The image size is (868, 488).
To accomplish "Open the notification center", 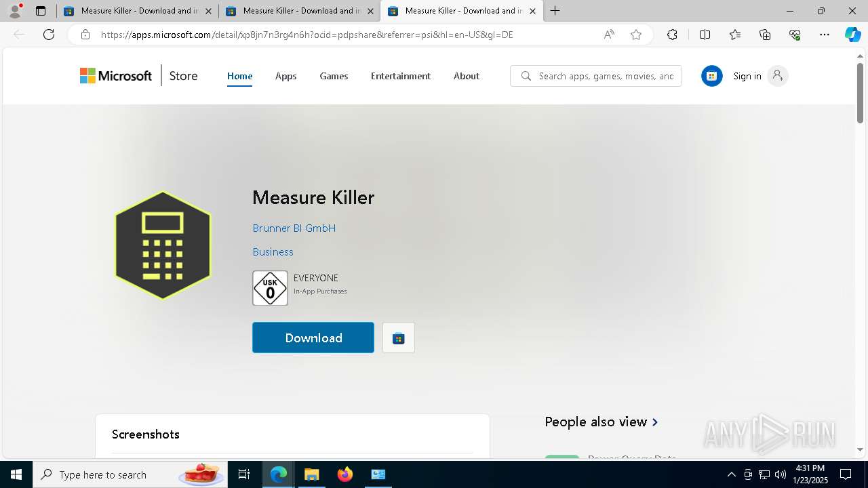I will [x=846, y=474].
